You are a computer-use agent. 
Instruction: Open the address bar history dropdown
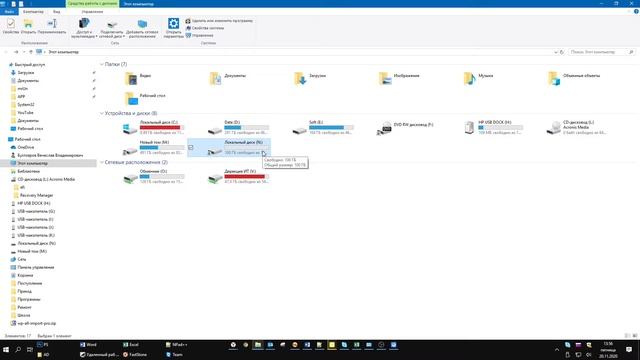coord(556,52)
